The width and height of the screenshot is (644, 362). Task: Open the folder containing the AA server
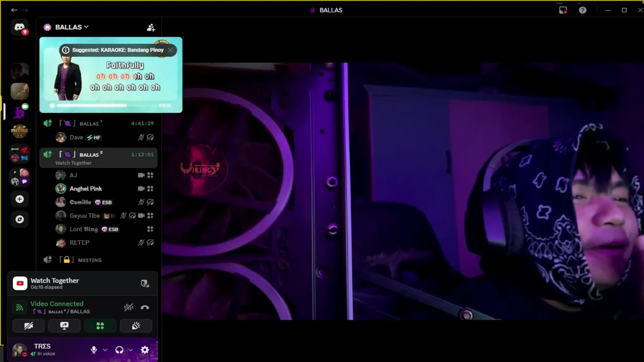point(20,177)
